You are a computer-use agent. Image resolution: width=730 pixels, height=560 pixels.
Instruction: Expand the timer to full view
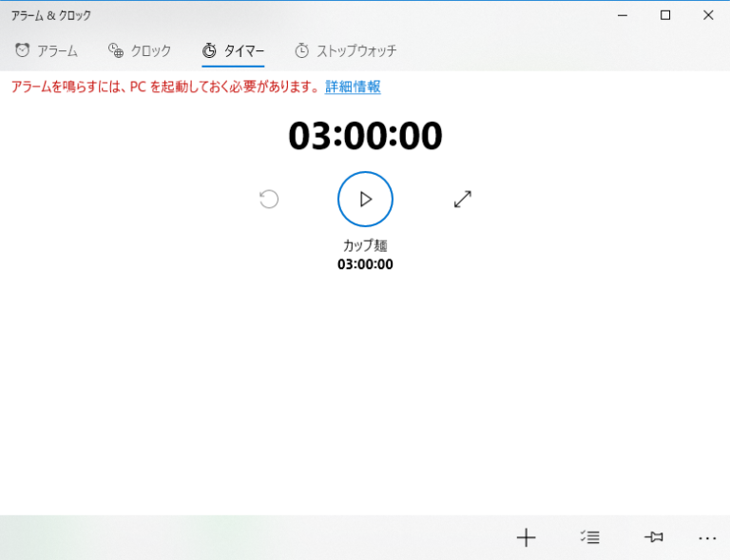click(x=463, y=199)
